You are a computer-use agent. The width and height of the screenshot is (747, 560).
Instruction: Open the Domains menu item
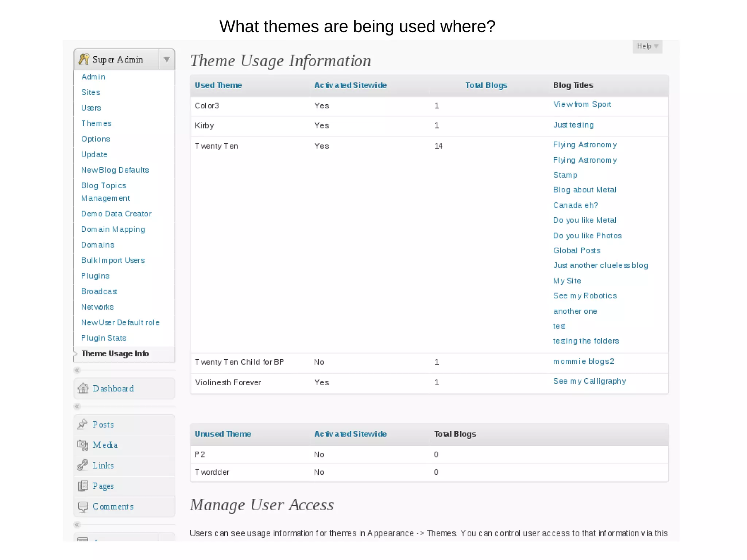click(98, 245)
